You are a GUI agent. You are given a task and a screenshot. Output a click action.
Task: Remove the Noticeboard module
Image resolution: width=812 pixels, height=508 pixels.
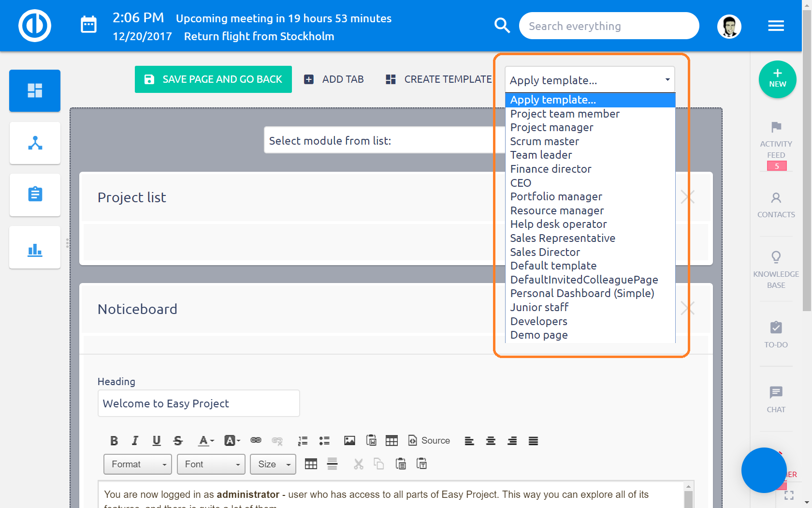(x=687, y=308)
